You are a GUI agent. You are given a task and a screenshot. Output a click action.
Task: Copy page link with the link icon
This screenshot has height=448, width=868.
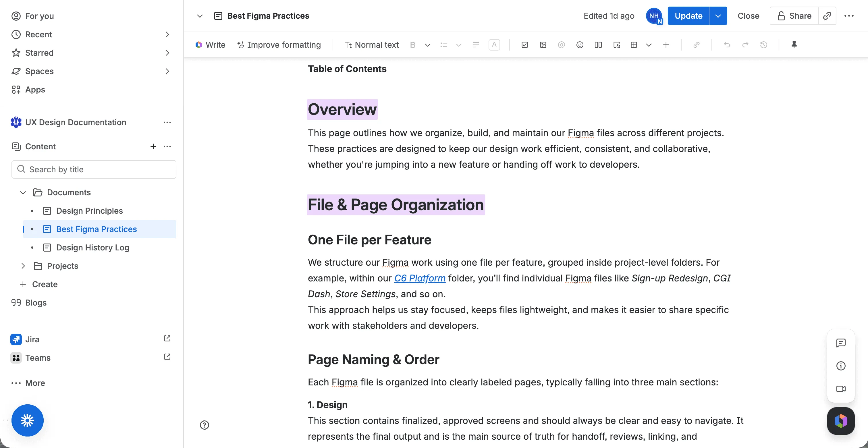[827, 16]
